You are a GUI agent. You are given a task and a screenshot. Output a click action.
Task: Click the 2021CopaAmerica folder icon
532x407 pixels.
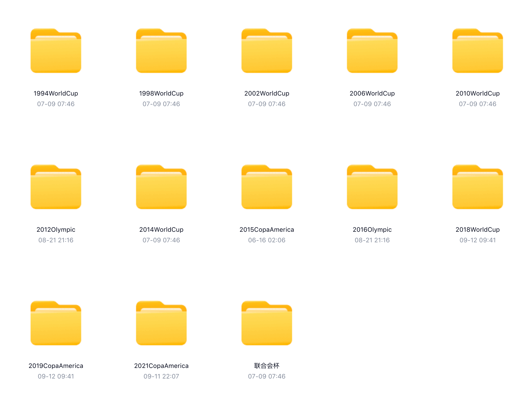(161, 323)
